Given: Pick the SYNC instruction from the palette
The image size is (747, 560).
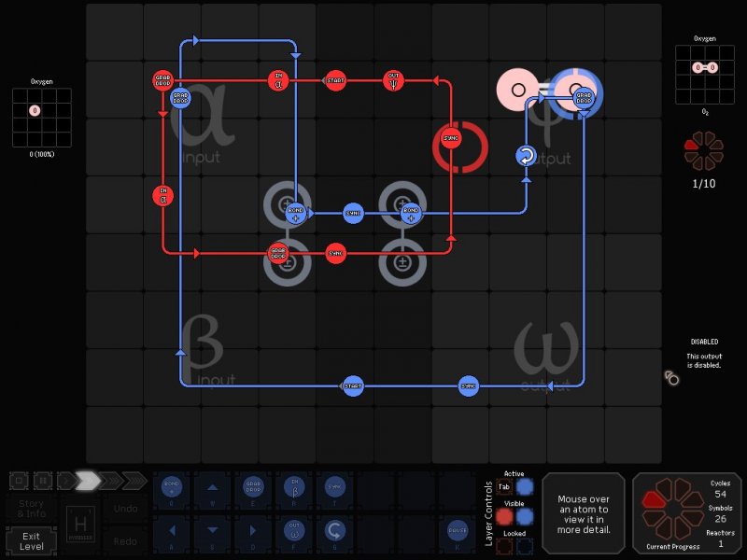Looking at the screenshot, I should [x=335, y=489].
